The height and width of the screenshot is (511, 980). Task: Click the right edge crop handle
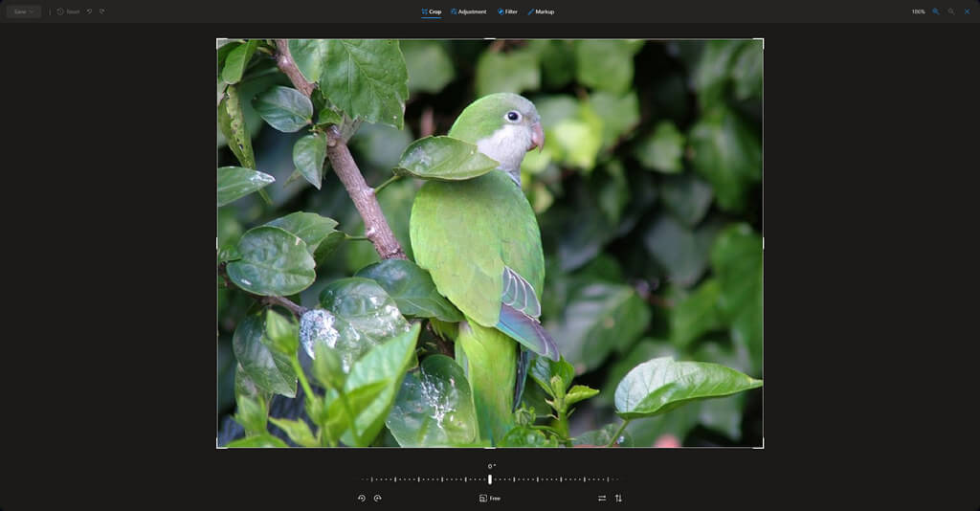[x=763, y=243]
